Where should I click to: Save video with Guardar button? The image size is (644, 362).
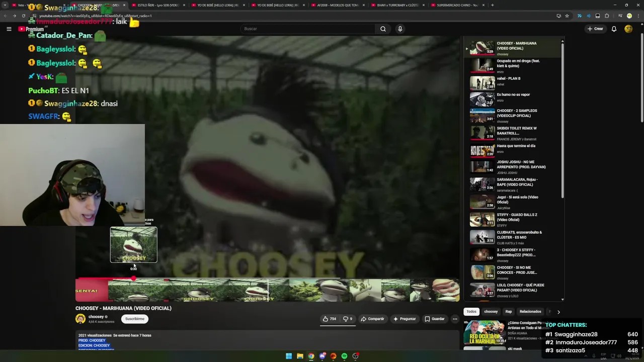(x=435, y=319)
